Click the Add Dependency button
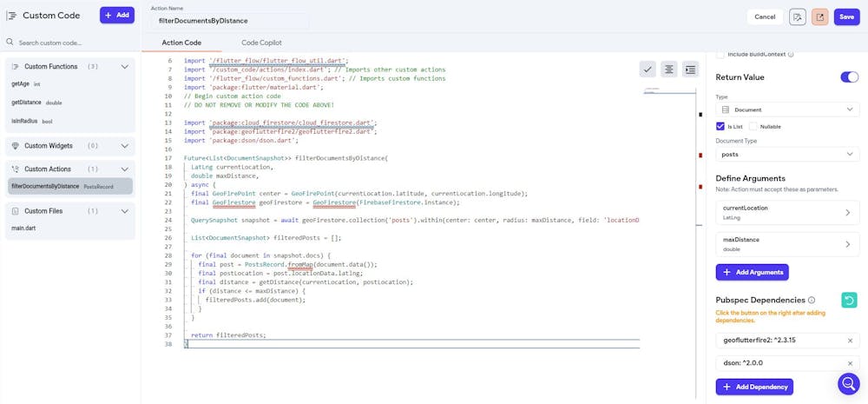Viewport: 868px width, 404px height. tap(754, 387)
